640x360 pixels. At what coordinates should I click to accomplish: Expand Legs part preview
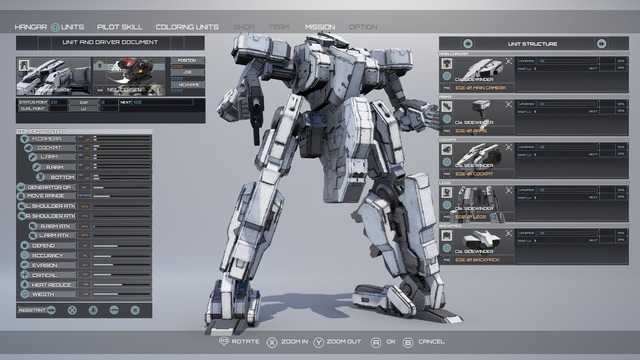(x=509, y=190)
